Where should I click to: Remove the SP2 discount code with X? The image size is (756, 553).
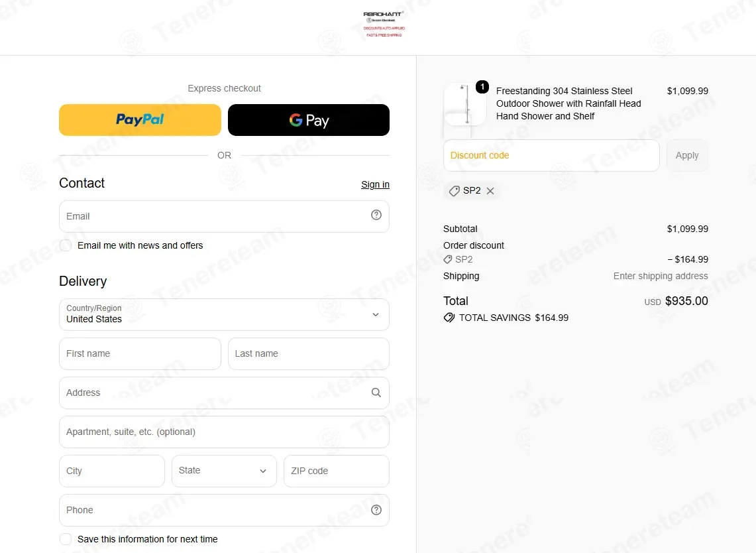pyautogui.click(x=490, y=190)
